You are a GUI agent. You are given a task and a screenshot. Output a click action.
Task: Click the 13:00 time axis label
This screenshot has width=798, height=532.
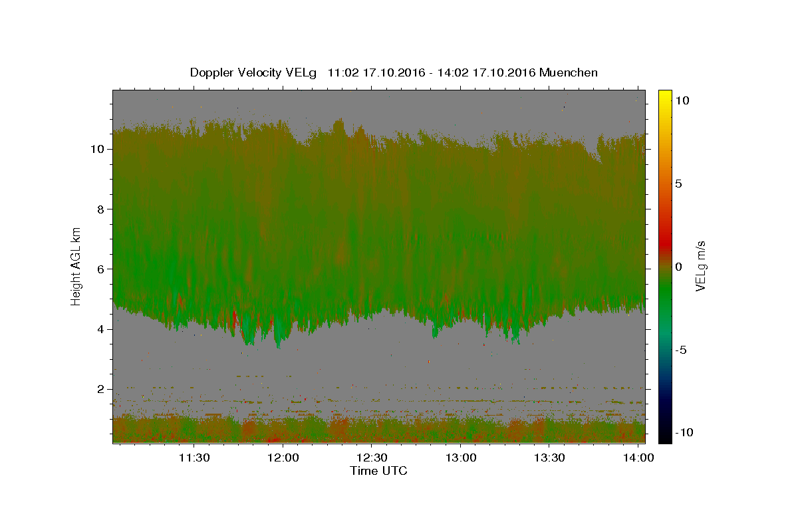[x=460, y=458]
